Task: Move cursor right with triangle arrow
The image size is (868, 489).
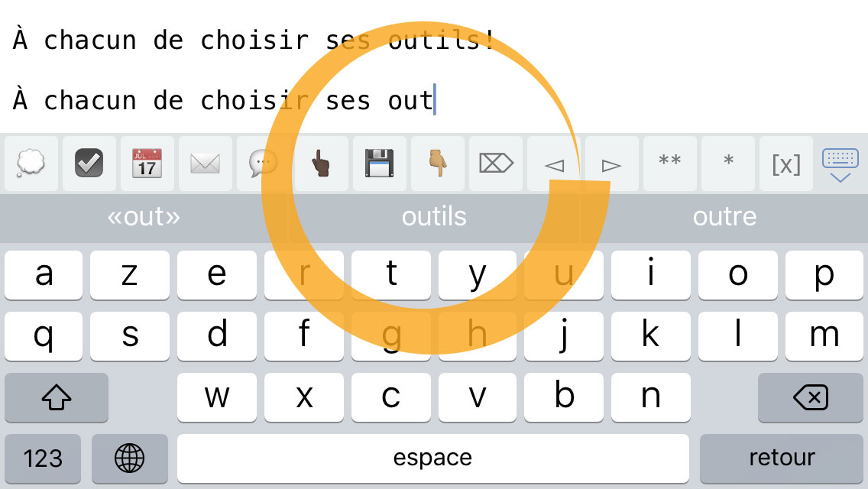Action: coord(611,164)
